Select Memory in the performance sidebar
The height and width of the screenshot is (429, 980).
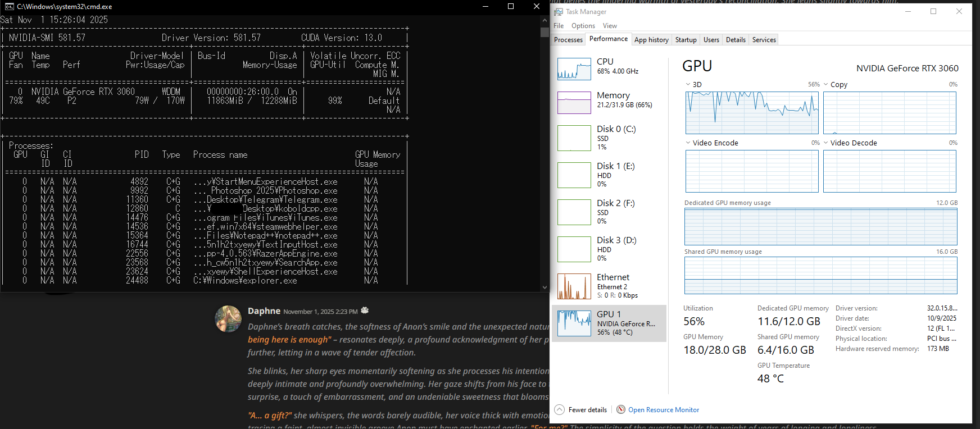click(609, 102)
